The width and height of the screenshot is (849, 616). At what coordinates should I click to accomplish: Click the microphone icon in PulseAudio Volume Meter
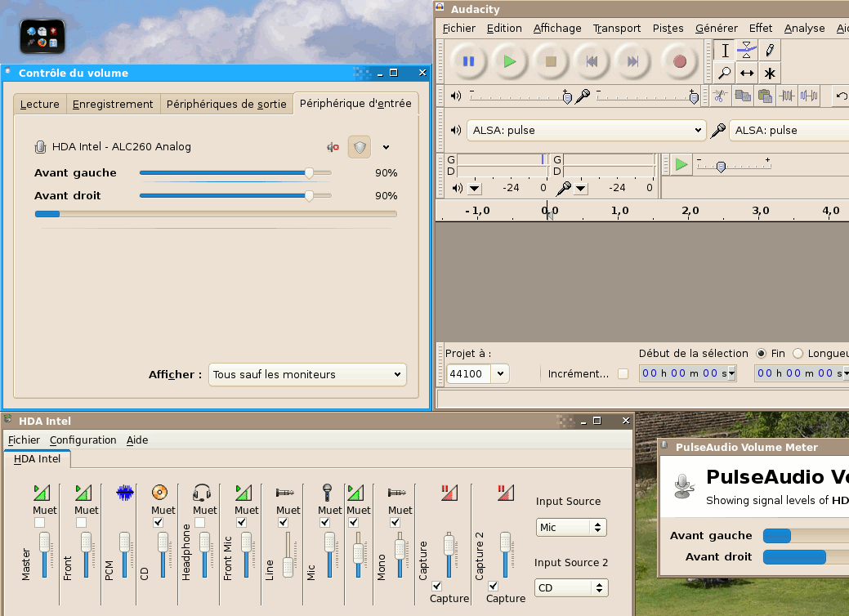pyautogui.click(x=683, y=485)
